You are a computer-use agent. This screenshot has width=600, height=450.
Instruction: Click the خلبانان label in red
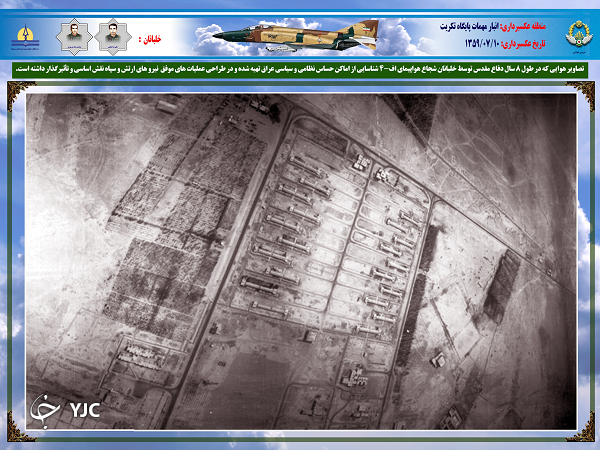point(150,39)
